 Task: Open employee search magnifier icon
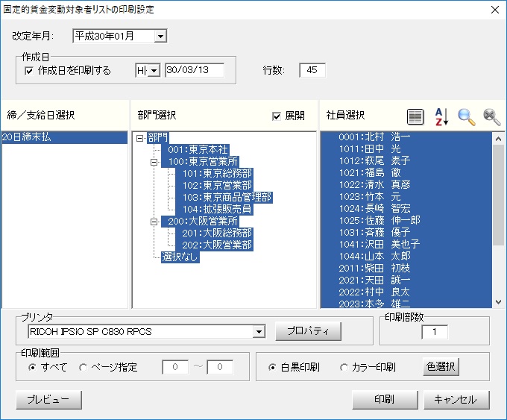[x=467, y=117]
